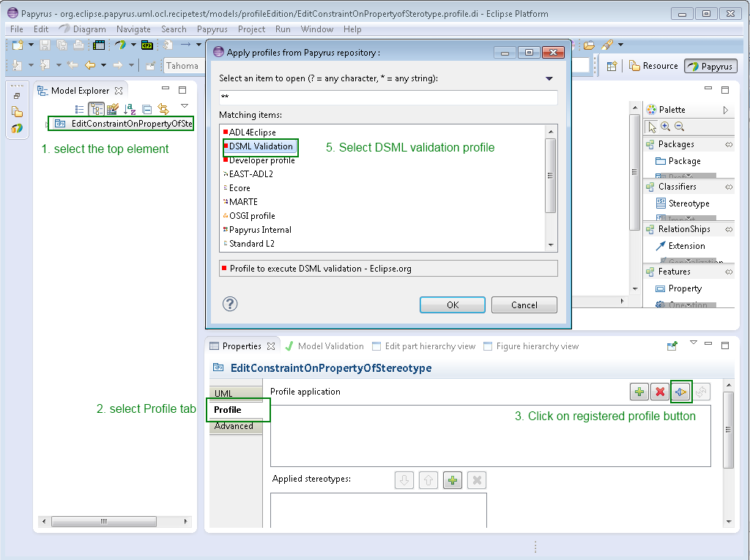Open the dialog view menu dropdown arrow
The height and width of the screenshot is (560, 750).
[549, 78]
